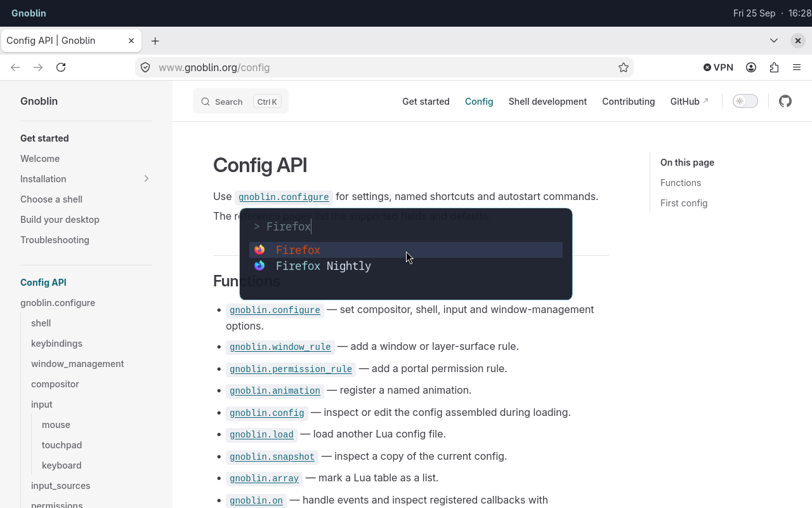812x508 pixels.
Task: Click the launcher query text field
Action: pyautogui.click(x=406, y=226)
